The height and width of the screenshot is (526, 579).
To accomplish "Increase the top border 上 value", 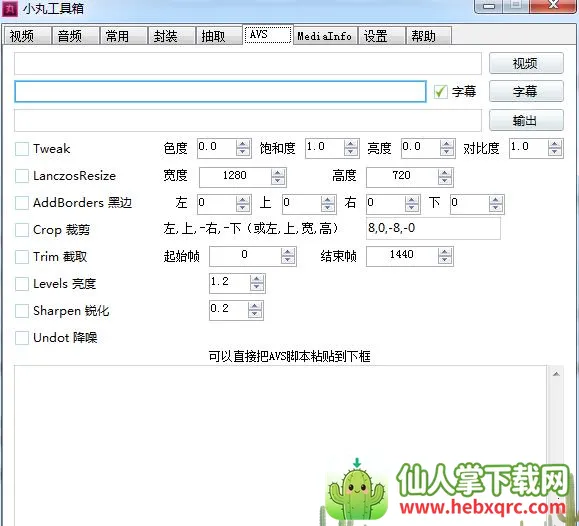I will point(328,200).
